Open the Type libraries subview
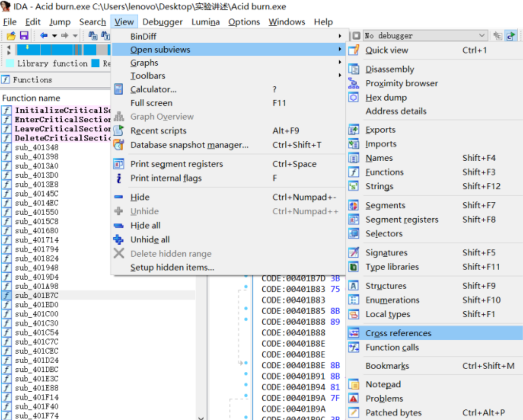 point(435,267)
